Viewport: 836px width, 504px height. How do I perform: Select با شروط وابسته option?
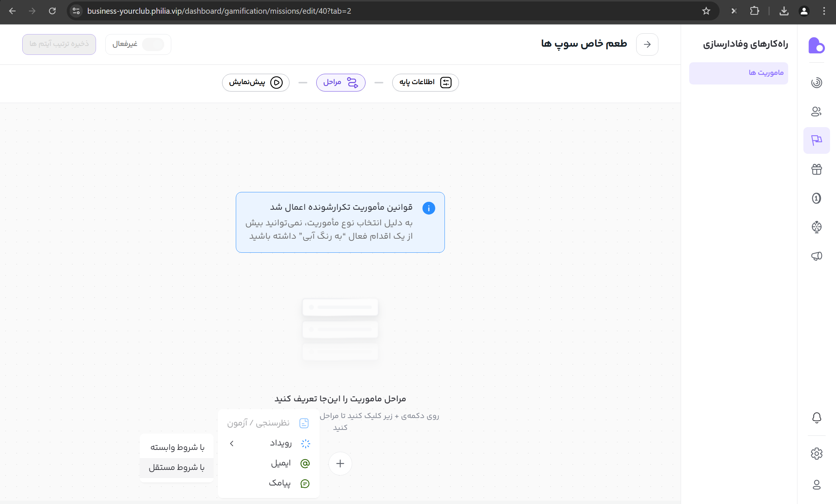pos(177,447)
